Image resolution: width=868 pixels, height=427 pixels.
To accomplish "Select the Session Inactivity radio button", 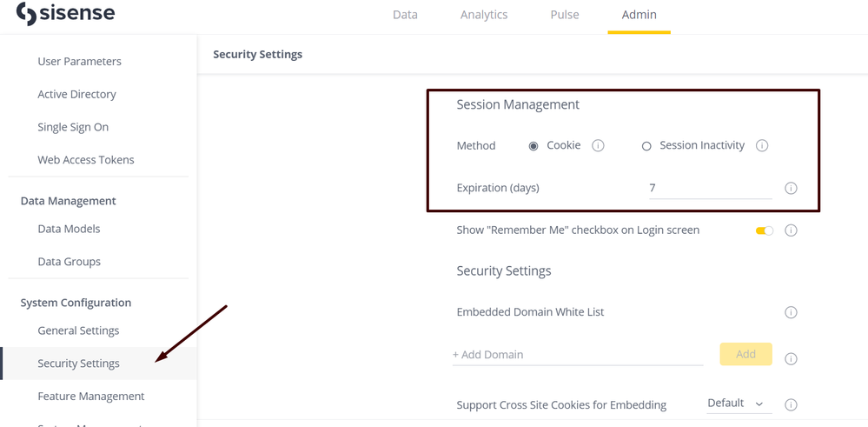I will pos(646,146).
